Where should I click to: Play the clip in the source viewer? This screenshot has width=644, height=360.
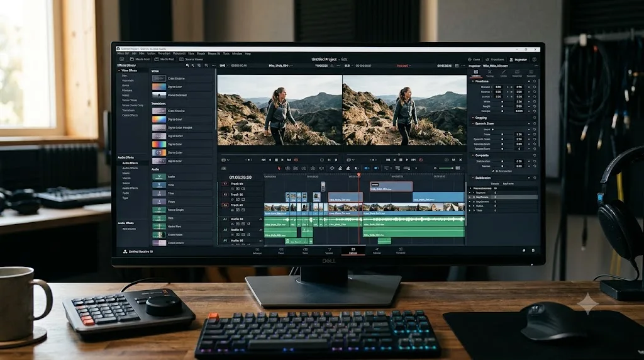tap(282, 160)
